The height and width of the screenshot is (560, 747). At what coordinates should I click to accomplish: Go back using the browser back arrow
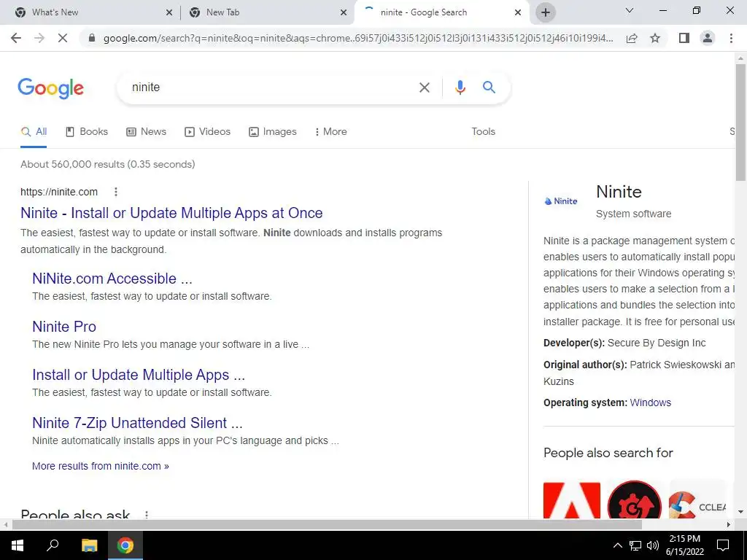click(x=16, y=38)
